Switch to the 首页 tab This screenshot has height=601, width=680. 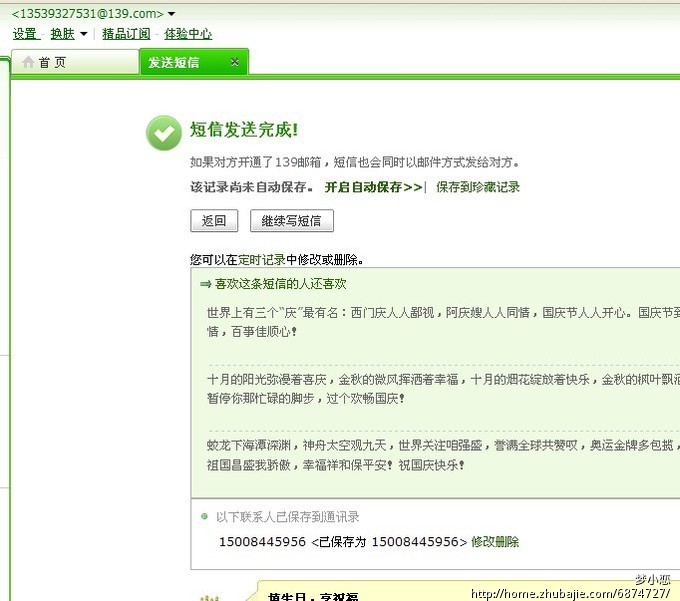[52, 62]
